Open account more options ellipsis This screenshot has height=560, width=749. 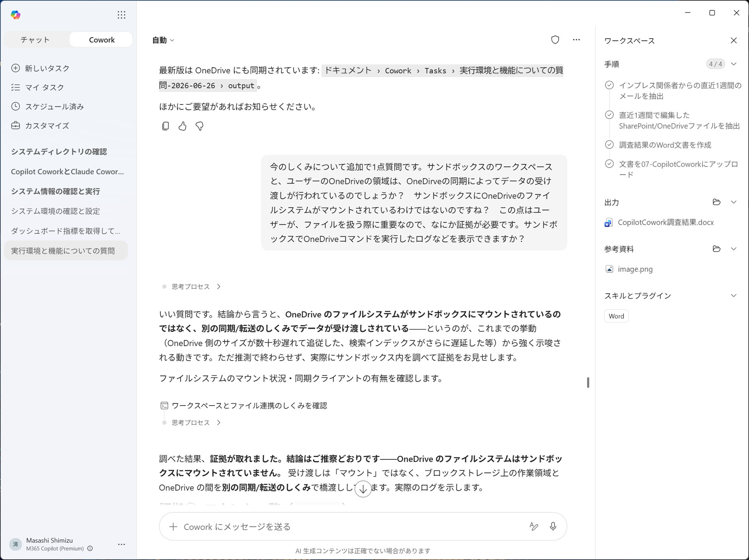[x=121, y=544]
